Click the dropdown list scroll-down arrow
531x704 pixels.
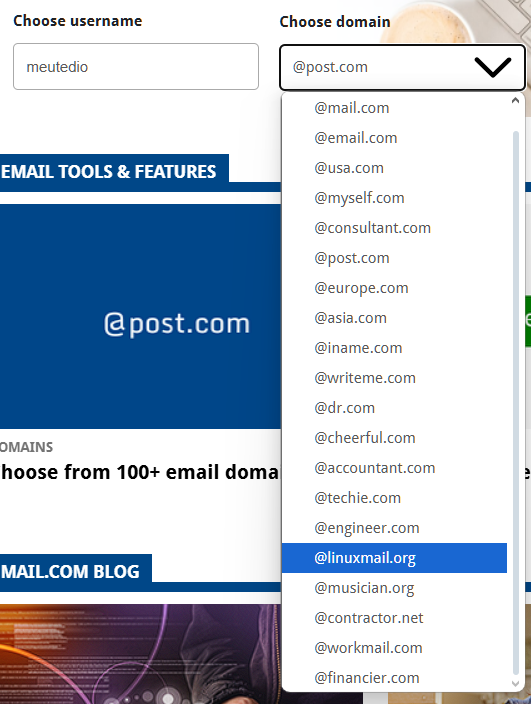click(515, 684)
